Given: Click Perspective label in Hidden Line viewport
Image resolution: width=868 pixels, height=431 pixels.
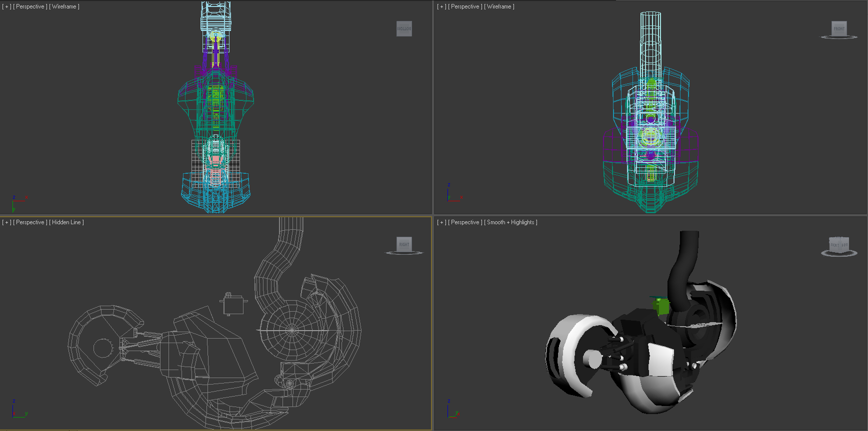Looking at the screenshot, I should tap(30, 222).
